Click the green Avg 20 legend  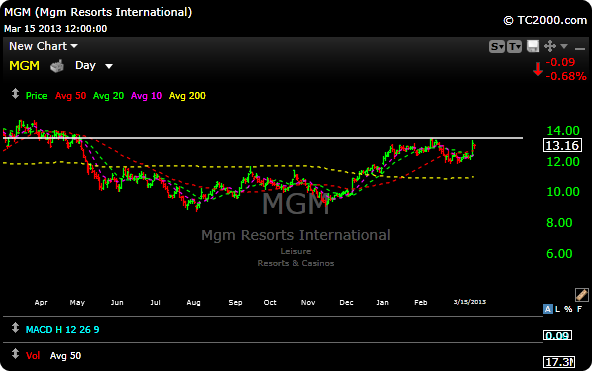(108, 96)
